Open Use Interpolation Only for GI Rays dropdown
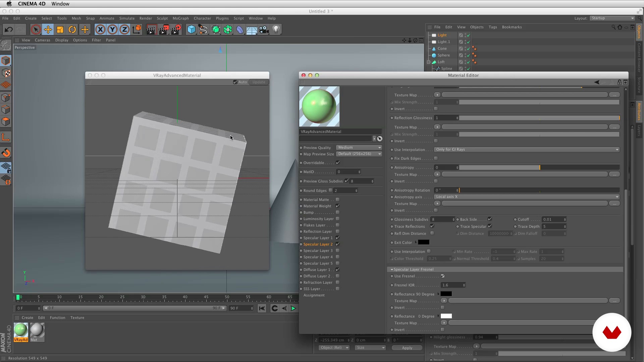The height and width of the screenshot is (362, 644). point(527,149)
